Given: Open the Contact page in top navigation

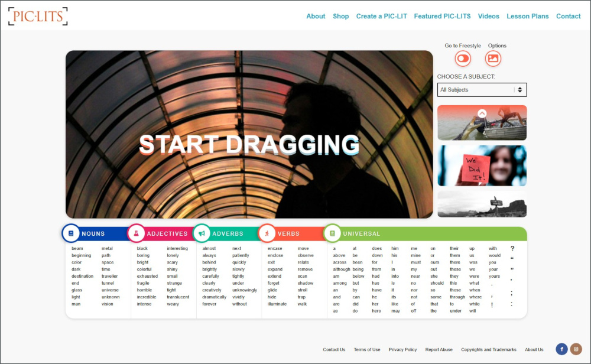Looking at the screenshot, I should coord(569,16).
